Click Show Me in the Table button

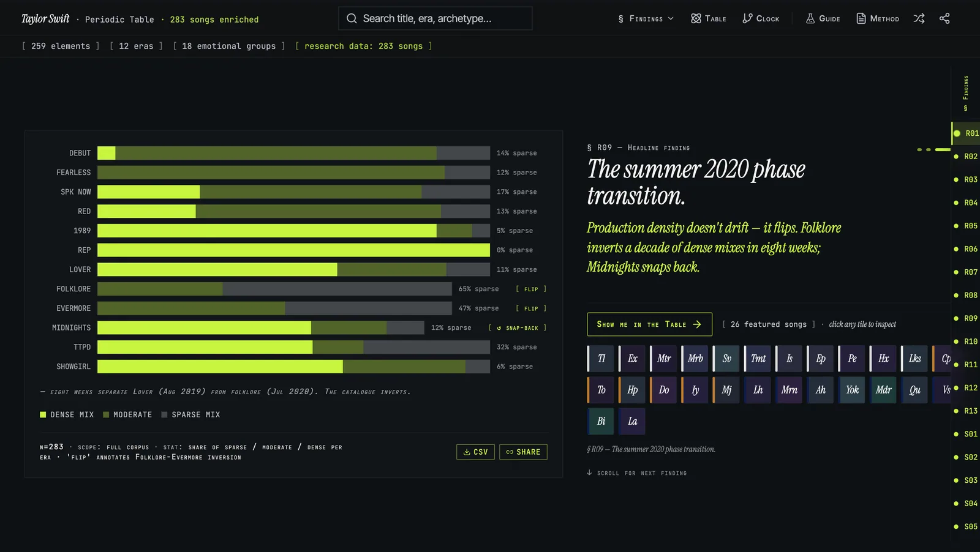tap(649, 324)
